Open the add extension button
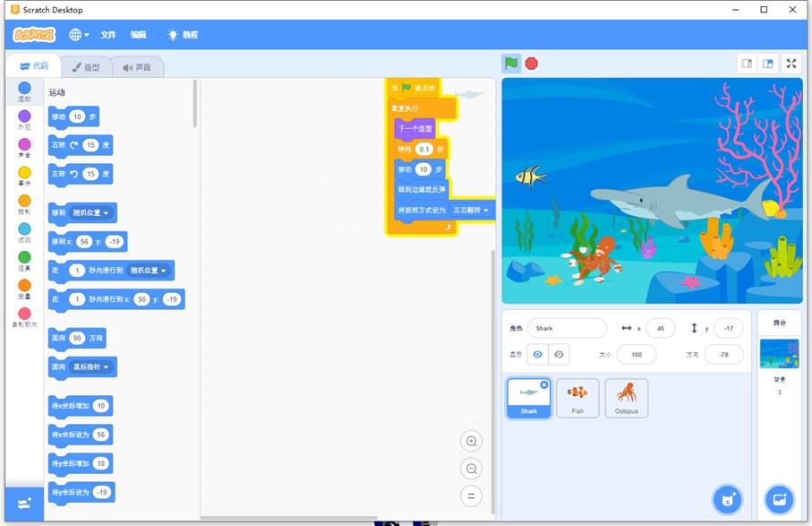This screenshot has height=526, width=812. (x=24, y=503)
